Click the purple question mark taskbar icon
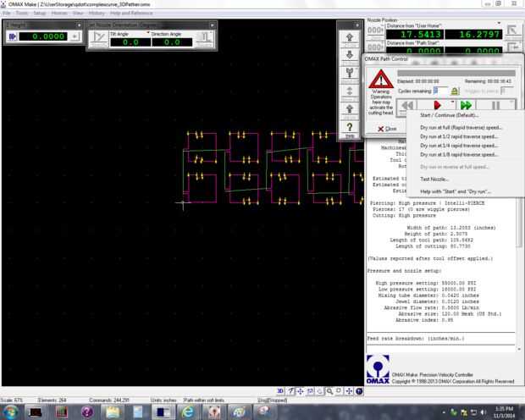 coord(87,412)
